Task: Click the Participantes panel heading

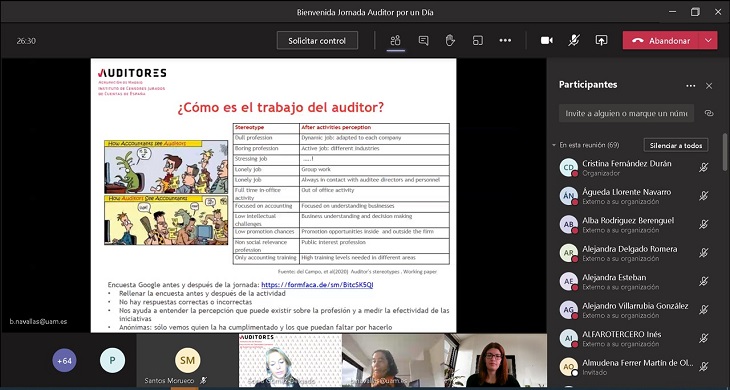Action: click(588, 85)
